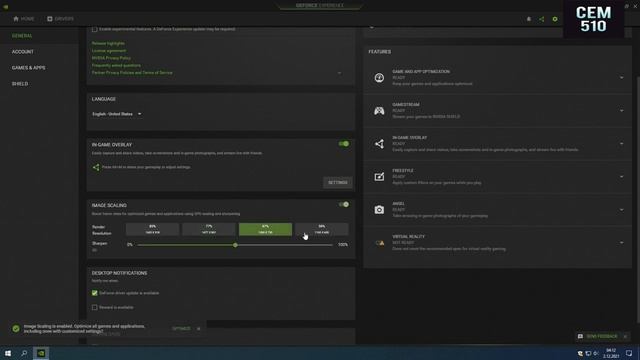Click the network icon in system tray
This screenshot has width=640, height=360.
(588, 353)
